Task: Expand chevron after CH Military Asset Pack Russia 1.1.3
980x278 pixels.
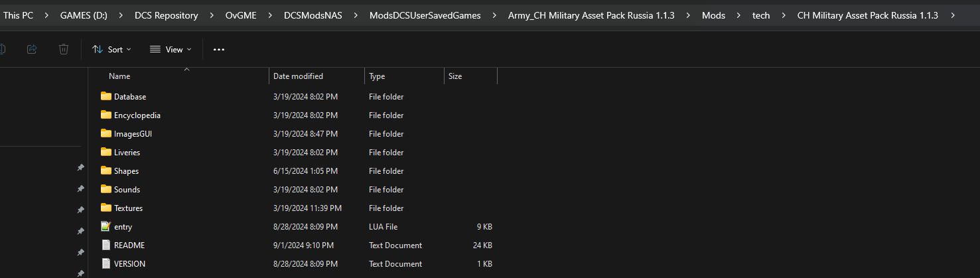Action: pyautogui.click(x=953, y=15)
